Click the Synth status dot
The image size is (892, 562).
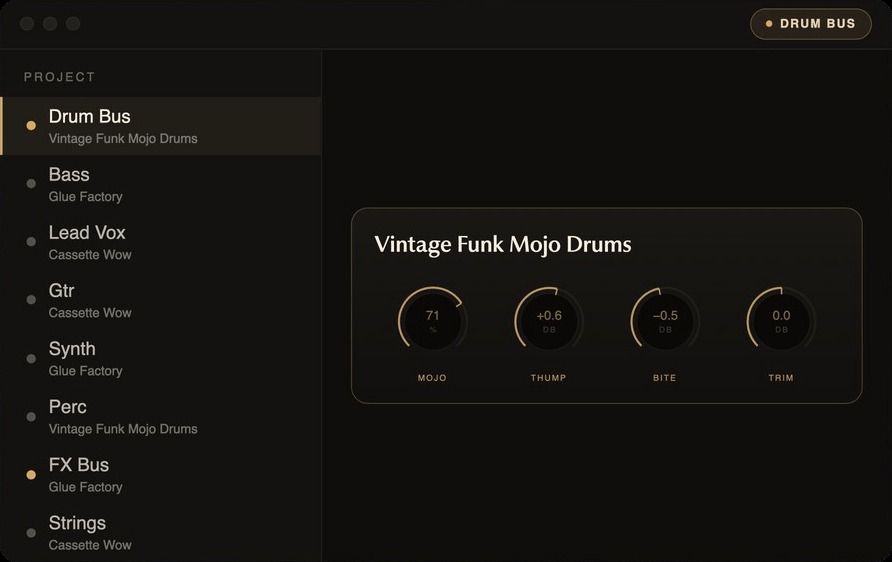click(x=31, y=358)
